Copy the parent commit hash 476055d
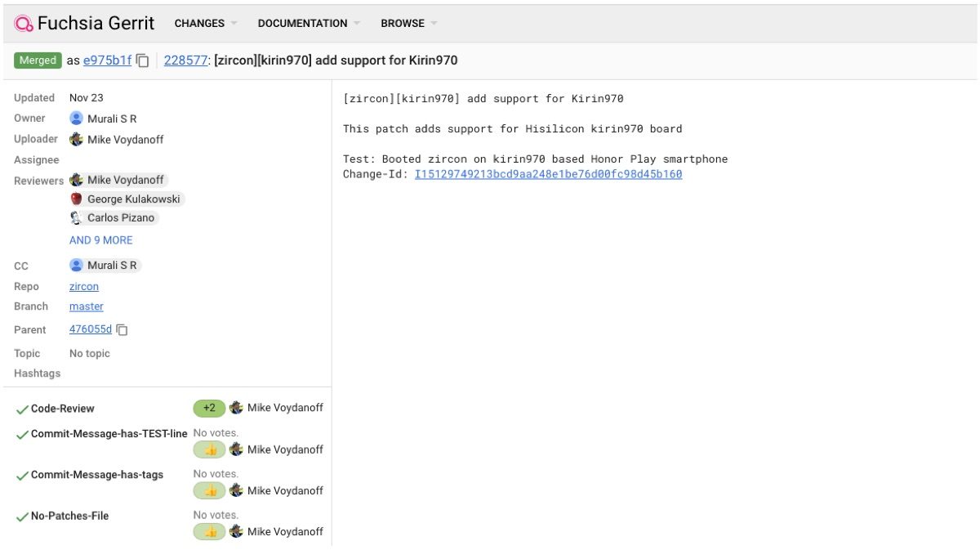 point(122,330)
